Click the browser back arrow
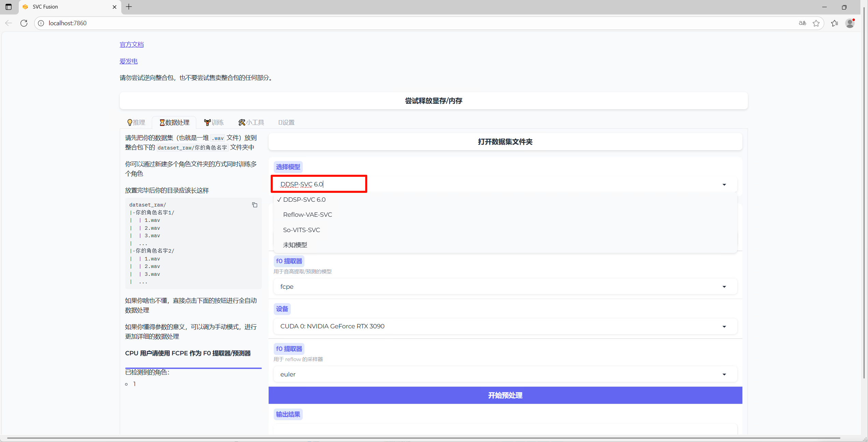The image size is (868, 442). [9, 23]
